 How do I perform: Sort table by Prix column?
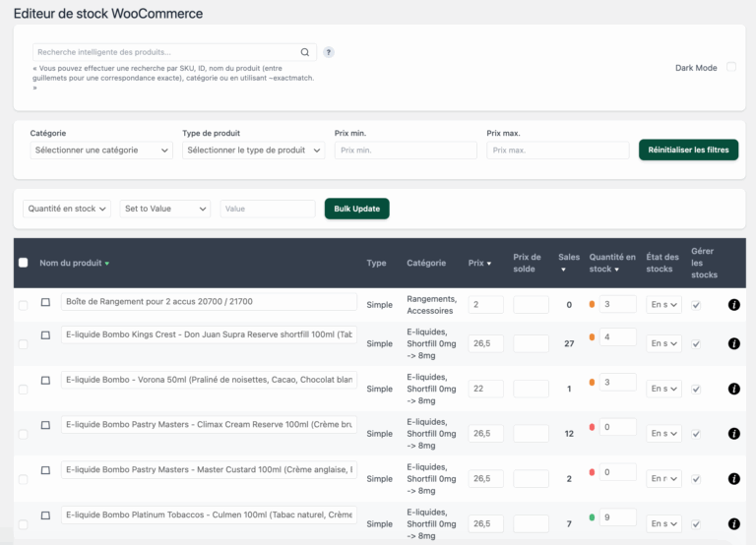click(479, 263)
